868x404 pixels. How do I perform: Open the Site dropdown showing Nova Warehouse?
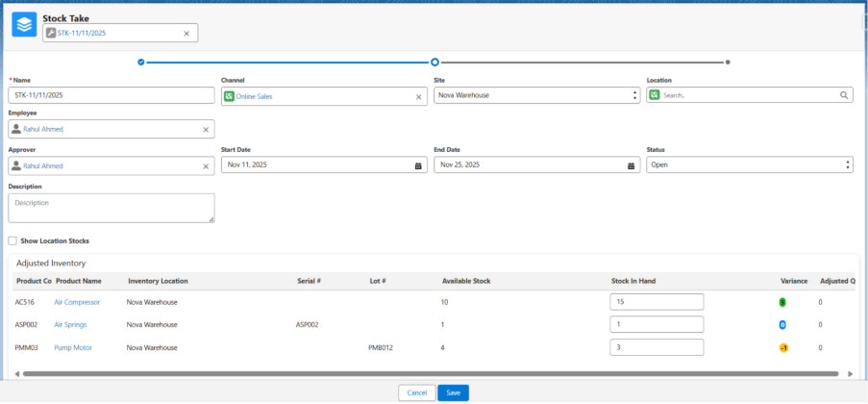click(x=536, y=96)
